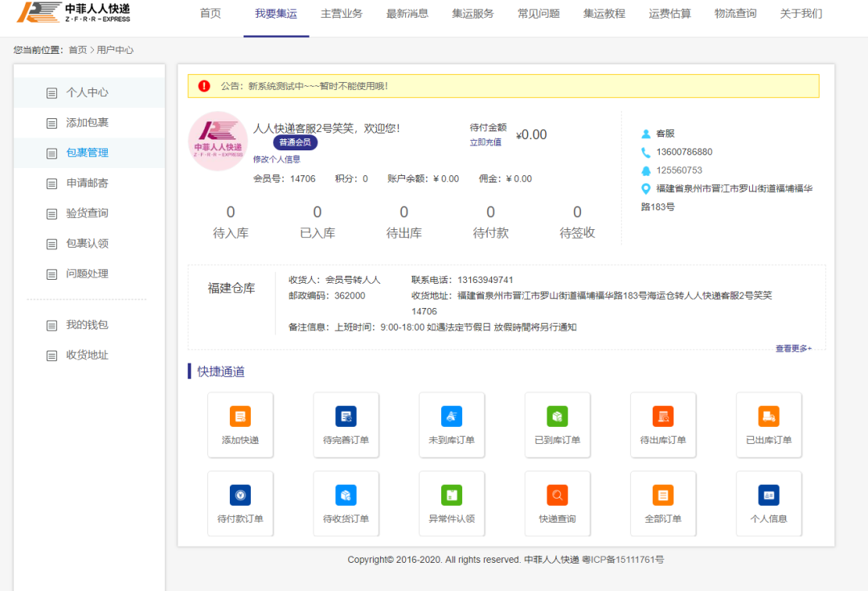The image size is (868, 591).
Task: Click the list icon beside 验货查询
Action: point(51,214)
